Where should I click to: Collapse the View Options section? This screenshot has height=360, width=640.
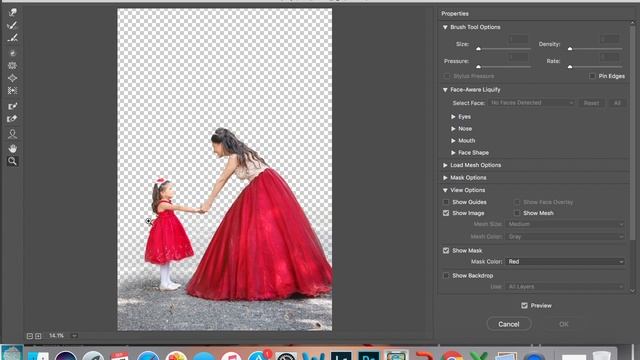(445, 190)
